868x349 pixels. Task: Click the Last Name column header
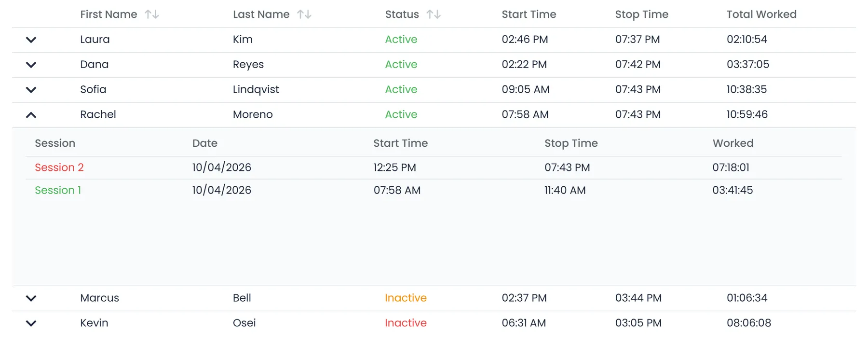pos(261,14)
